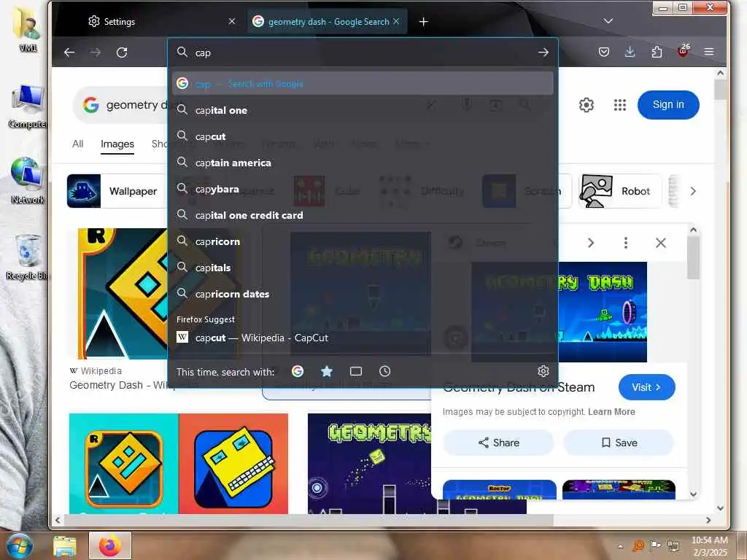Search this time in open Tabs icon
Viewport: 747px width, 560px height.
tap(356, 371)
